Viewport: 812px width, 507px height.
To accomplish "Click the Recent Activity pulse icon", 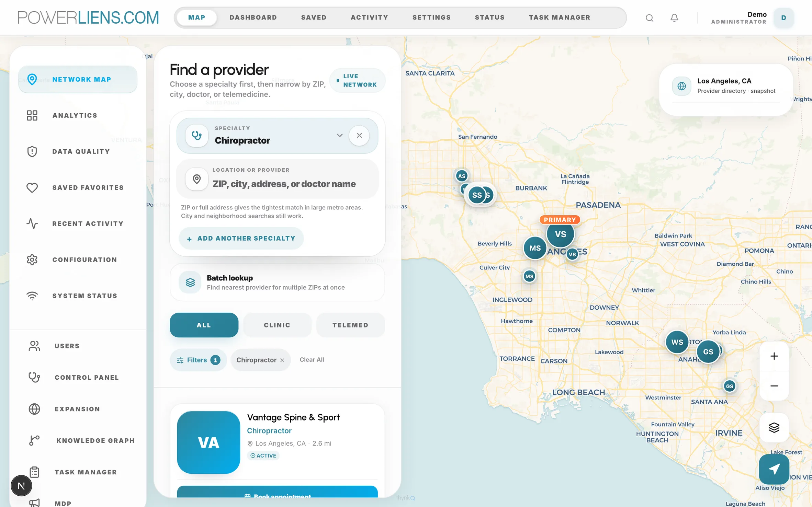I will 32,223.
